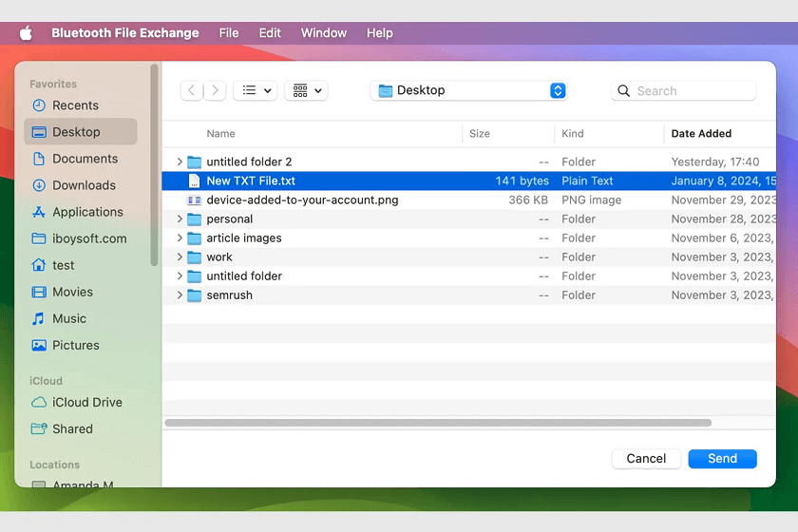Select device-added-to-your-account.png file

[468, 200]
